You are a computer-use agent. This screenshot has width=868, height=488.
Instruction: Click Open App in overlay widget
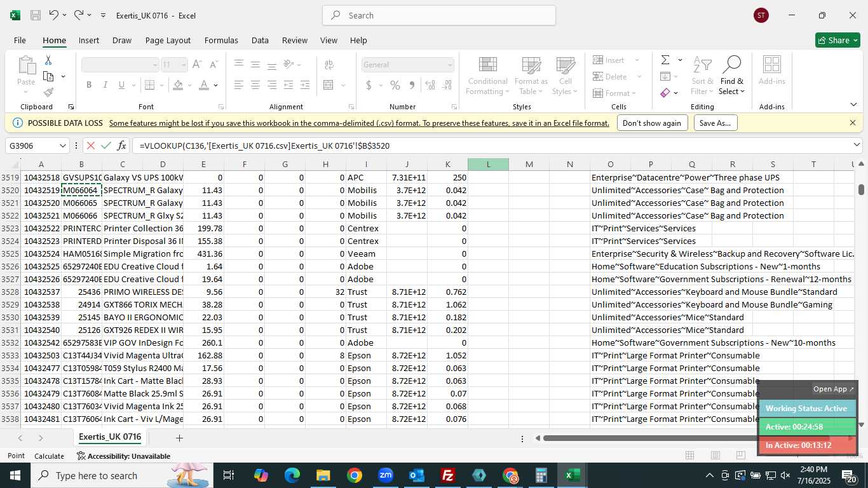point(834,389)
